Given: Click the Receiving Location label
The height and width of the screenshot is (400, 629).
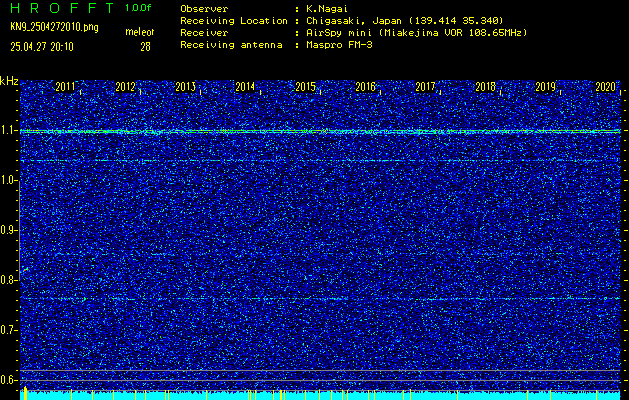Looking at the screenshot, I should tap(234, 21).
